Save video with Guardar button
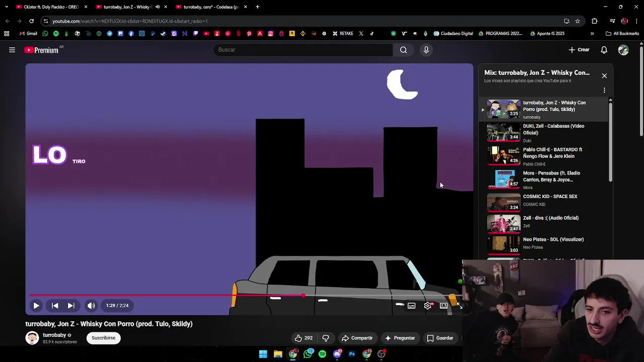 (x=440, y=338)
